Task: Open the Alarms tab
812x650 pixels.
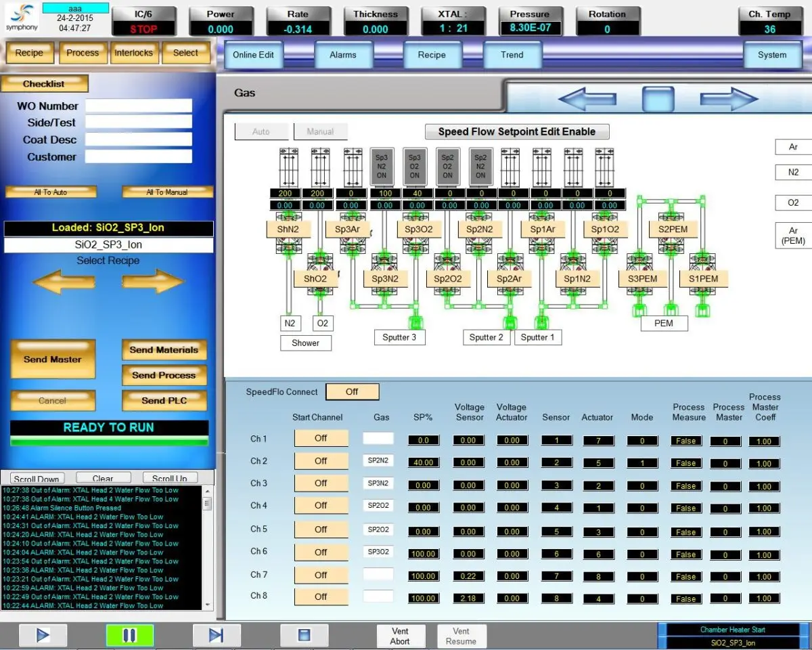Action: point(343,55)
